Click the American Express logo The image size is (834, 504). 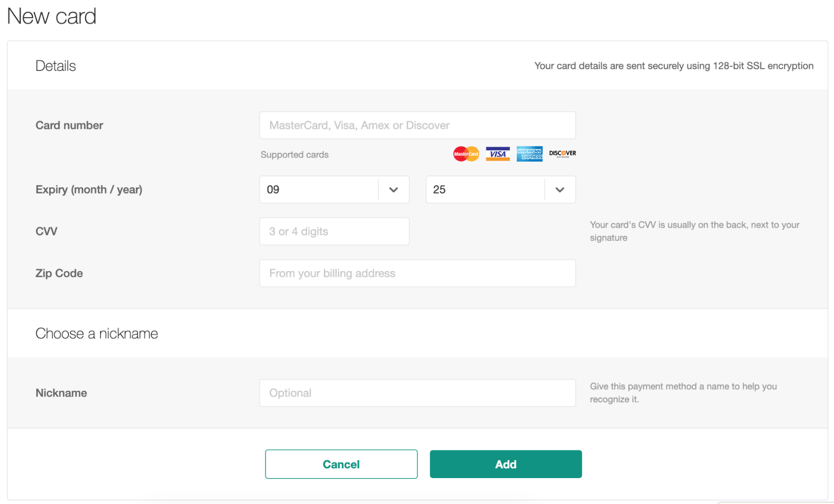pos(529,154)
